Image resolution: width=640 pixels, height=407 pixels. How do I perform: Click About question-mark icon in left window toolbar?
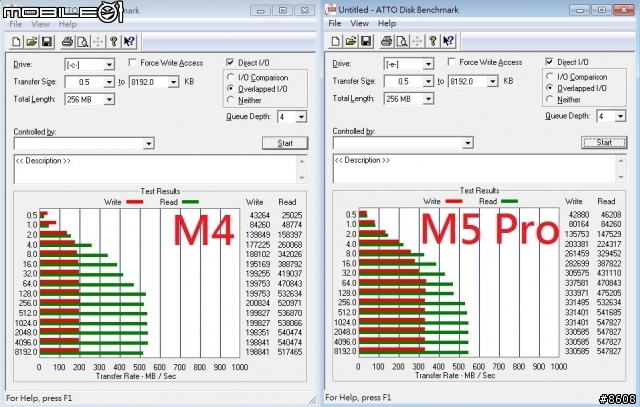[114, 42]
